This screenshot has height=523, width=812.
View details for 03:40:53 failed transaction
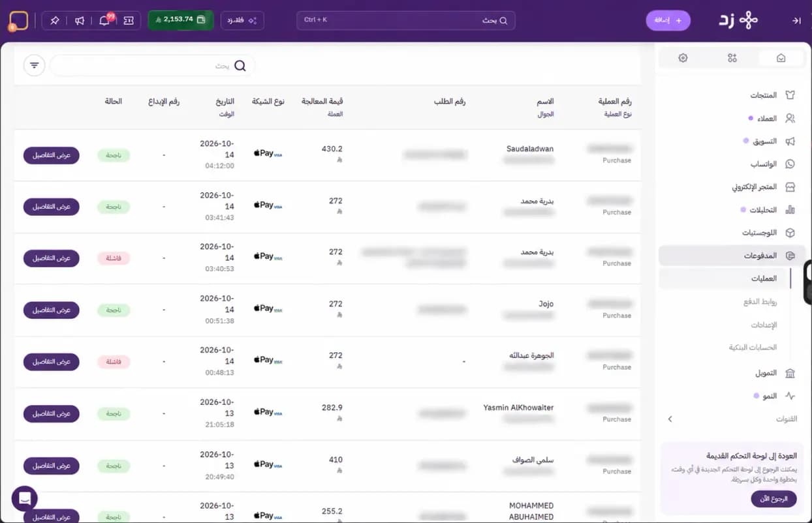pos(52,258)
